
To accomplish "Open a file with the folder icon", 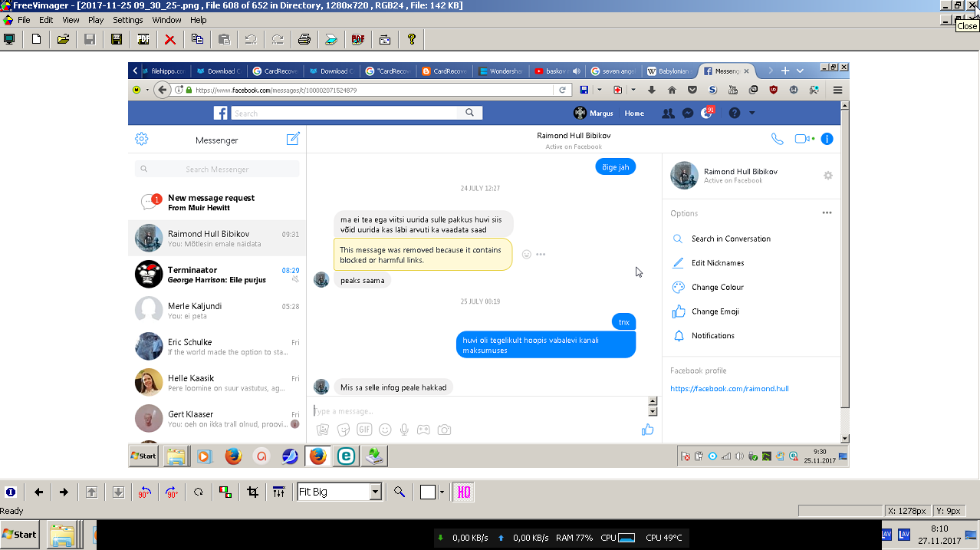I will point(64,38).
